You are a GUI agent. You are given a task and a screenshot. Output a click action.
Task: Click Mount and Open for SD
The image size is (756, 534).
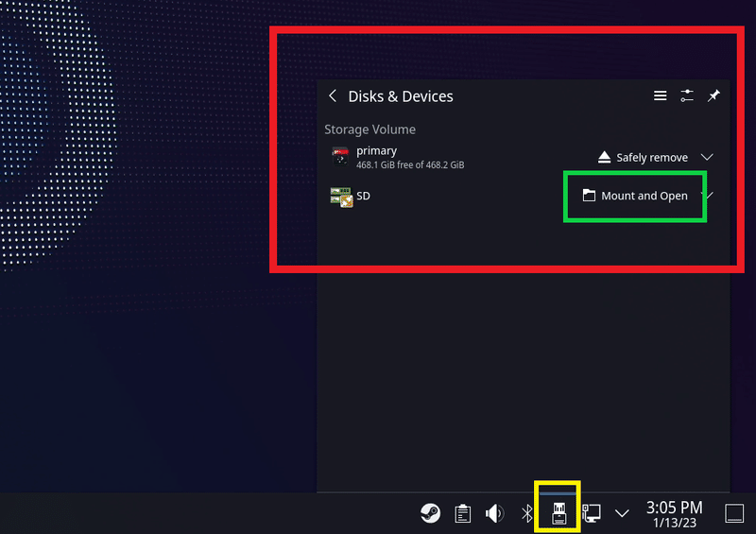[635, 196]
